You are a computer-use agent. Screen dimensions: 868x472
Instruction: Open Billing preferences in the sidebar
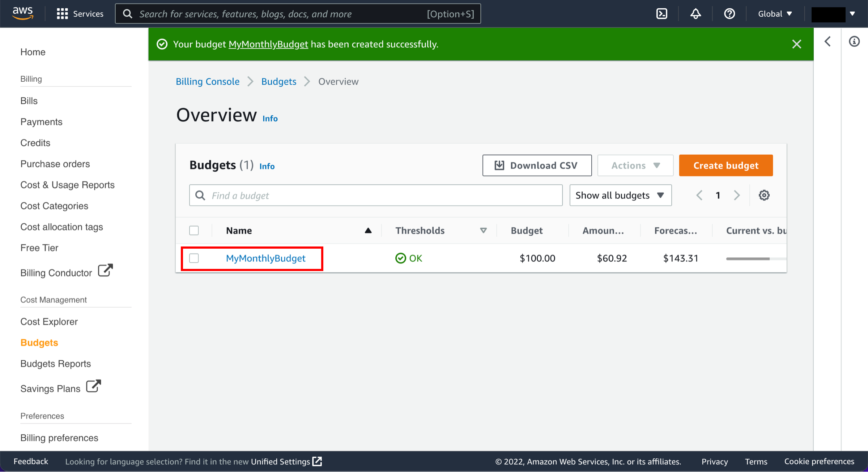pyautogui.click(x=59, y=438)
